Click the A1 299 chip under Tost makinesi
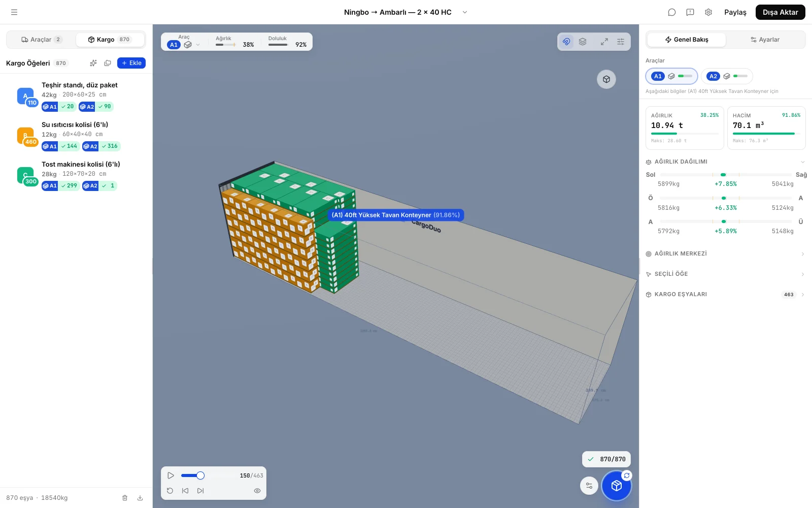 pos(60,186)
